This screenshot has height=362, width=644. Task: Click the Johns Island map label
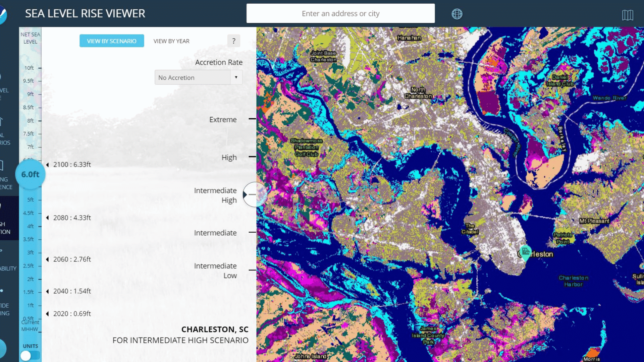(x=311, y=356)
